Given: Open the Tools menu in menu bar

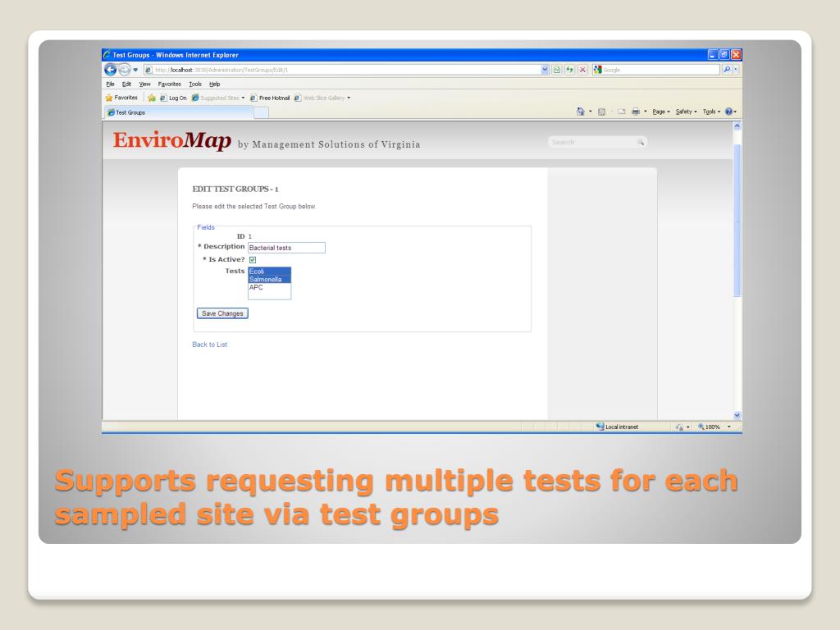Looking at the screenshot, I should (195, 84).
